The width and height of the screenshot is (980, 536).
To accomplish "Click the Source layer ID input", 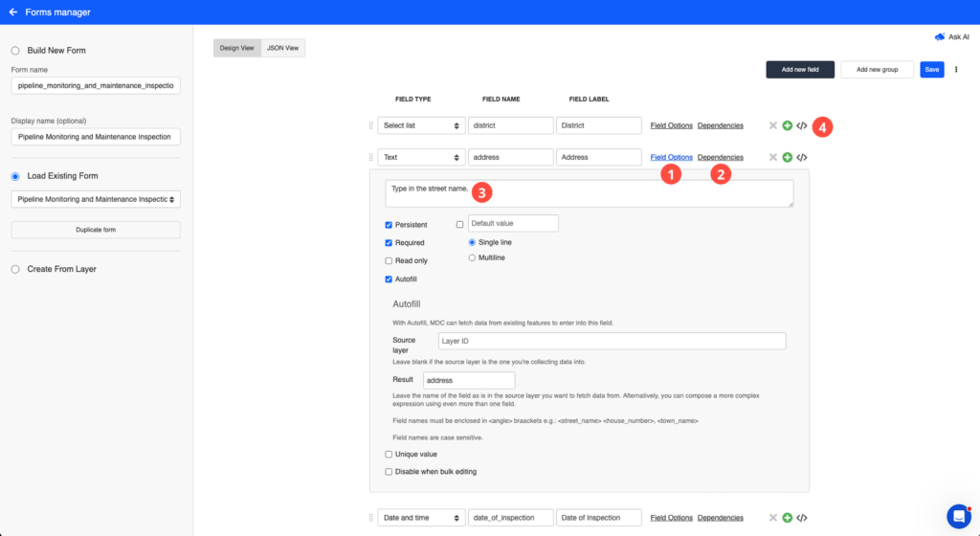I will coord(612,341).
